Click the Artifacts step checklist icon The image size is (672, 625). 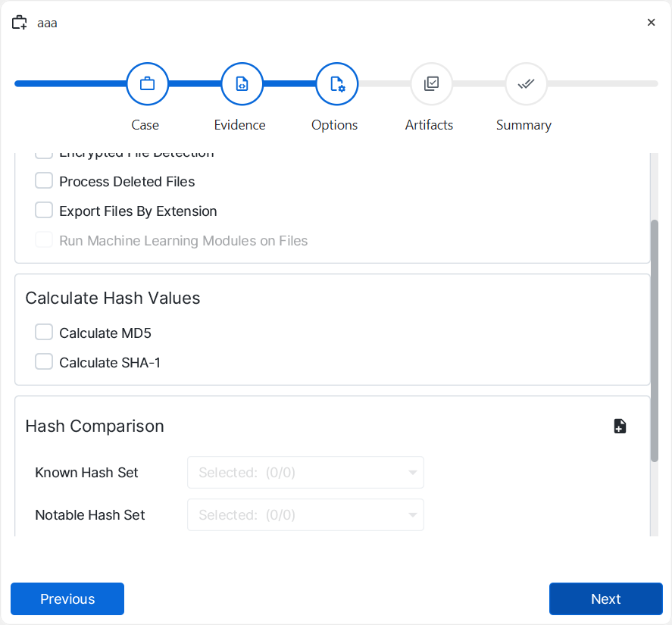click(x=431, y=84)
